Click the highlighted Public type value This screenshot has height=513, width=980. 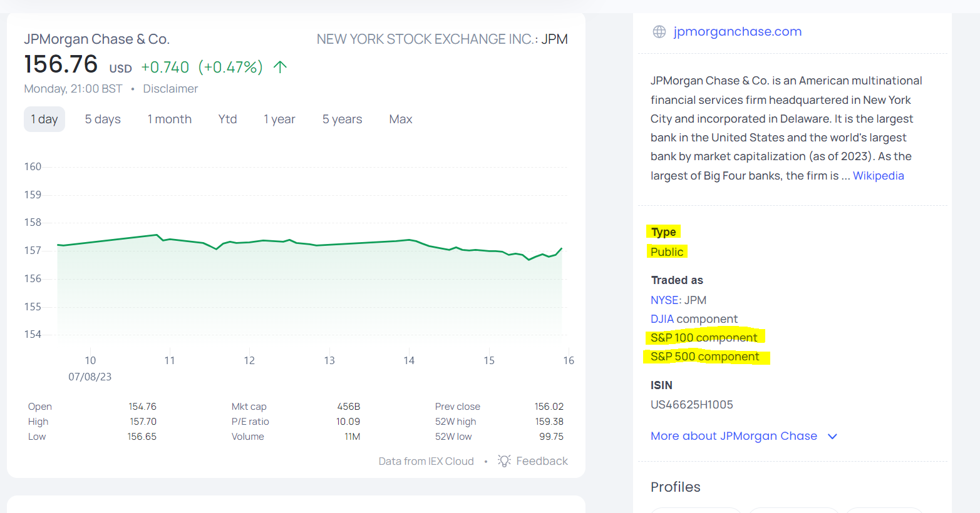coord(667,251)
